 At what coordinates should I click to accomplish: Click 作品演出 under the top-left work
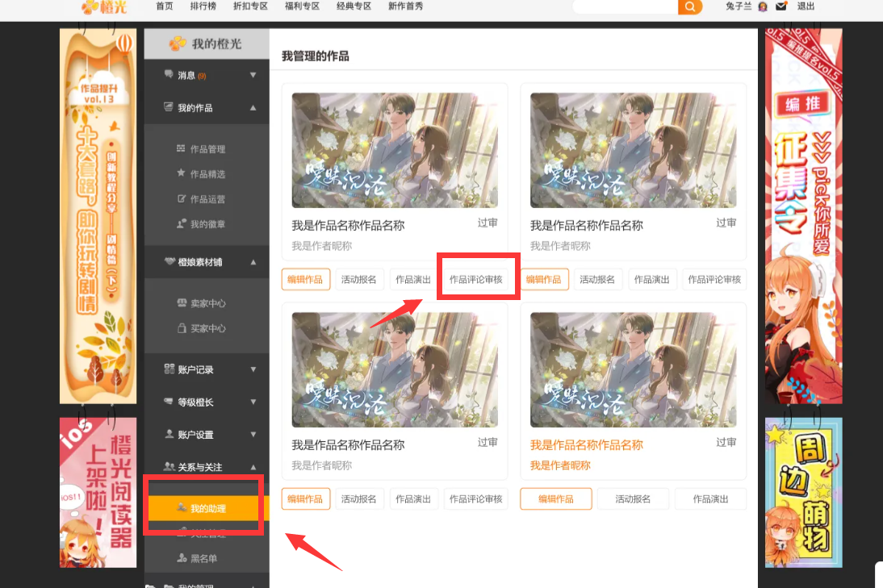click(x=412, y=280)
